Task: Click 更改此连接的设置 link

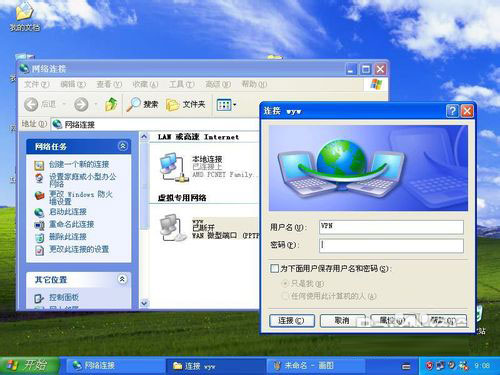Action: click(79, 249)
